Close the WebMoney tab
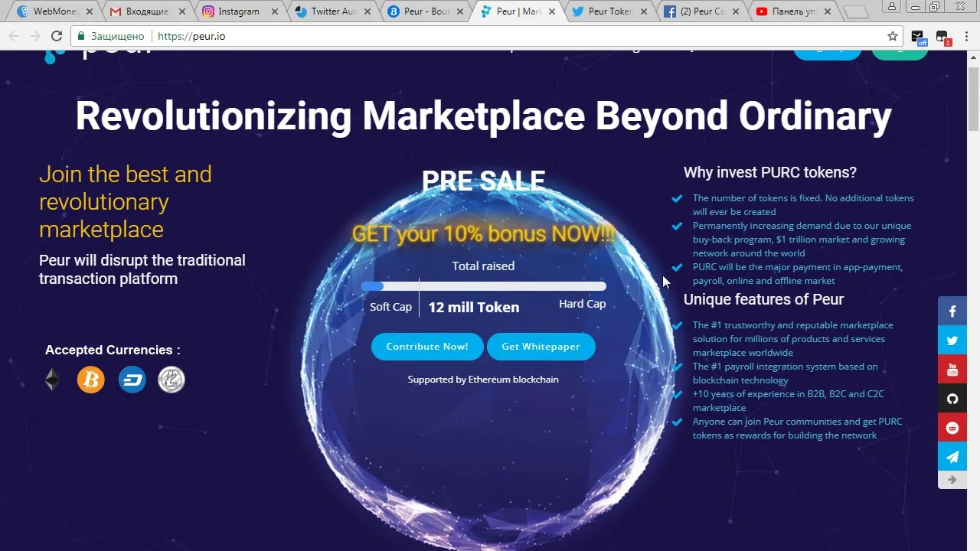 pyautogui.click(x=90, y=12)
